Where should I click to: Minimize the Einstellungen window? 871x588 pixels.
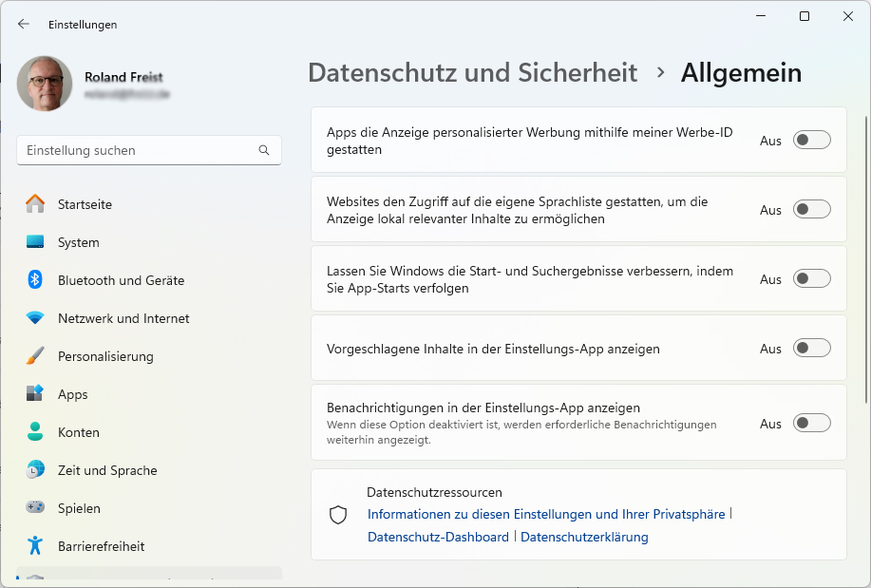click(761, 16)
